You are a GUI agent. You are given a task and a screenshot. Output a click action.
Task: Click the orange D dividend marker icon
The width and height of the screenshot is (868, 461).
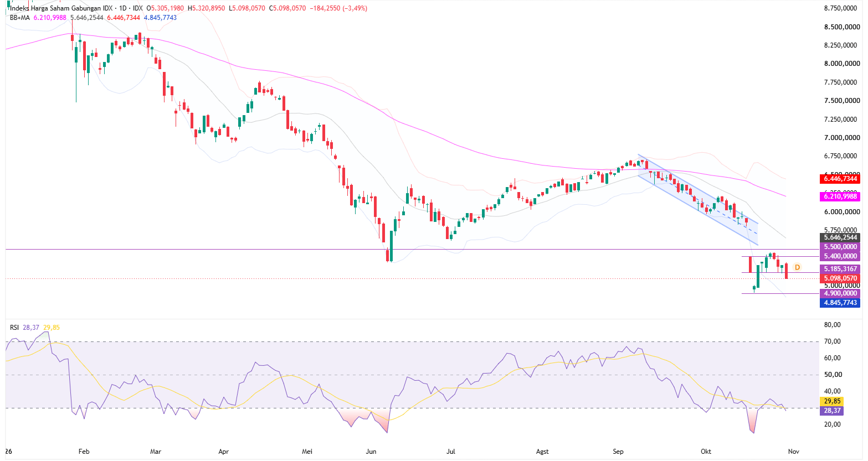(798, 267)
